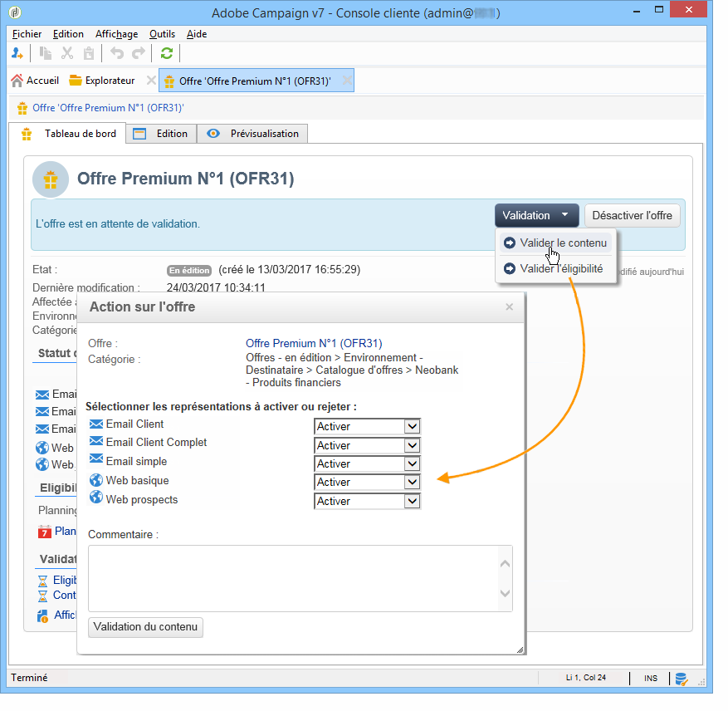Open the Web basique Activer dropdown
The height and width of the screenshot is (711, 728).
367,483
